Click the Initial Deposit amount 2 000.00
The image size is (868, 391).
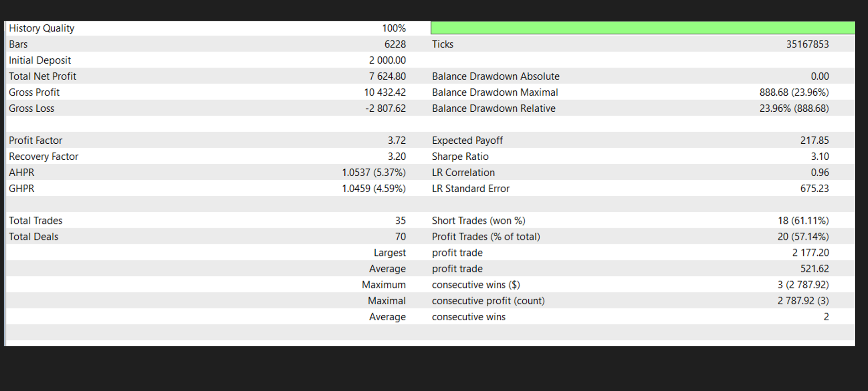point(387,60)
